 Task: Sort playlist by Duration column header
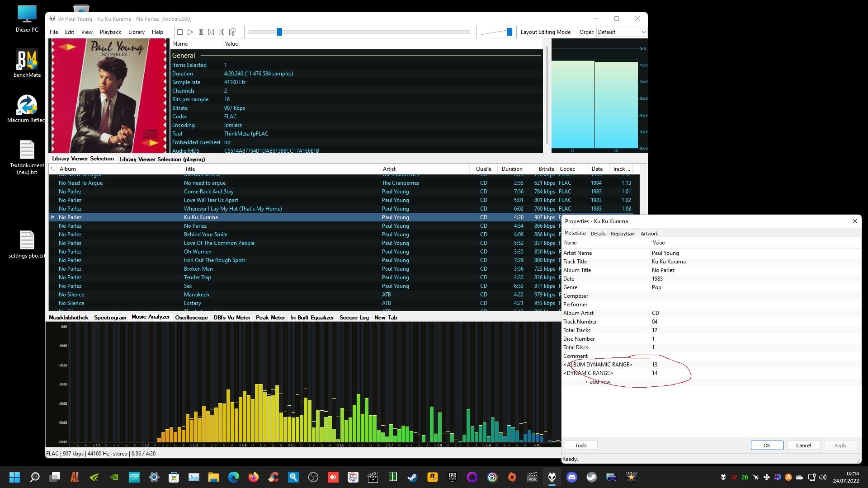pyautogui.click(x=512, y=169)
